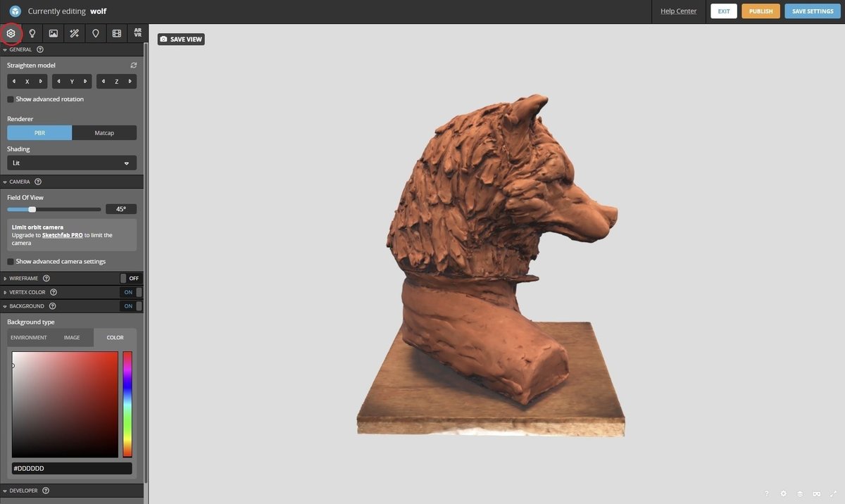Open the Animation panel
This screenshot has height=504, width=845.
(x=116, y=32)
